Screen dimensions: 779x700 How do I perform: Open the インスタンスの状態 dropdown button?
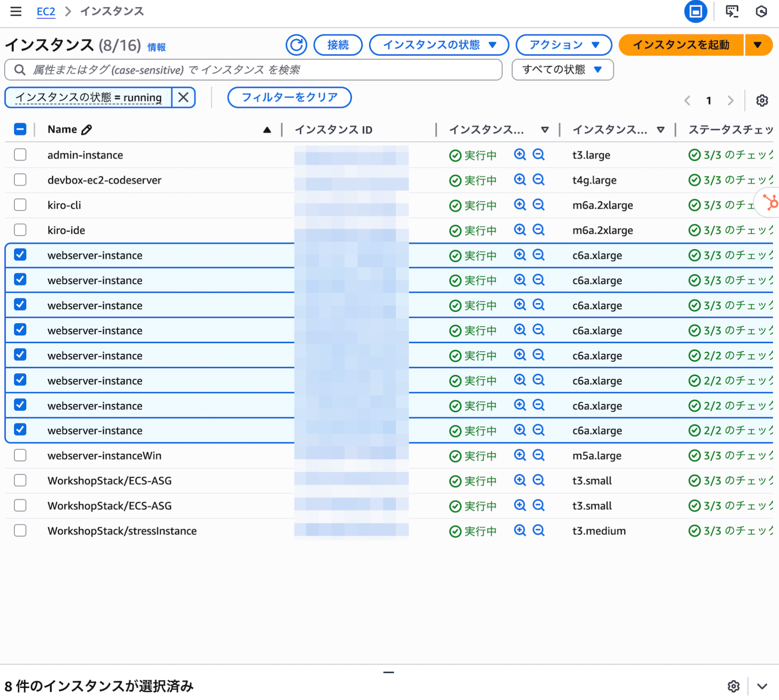[x=439, y=45]
